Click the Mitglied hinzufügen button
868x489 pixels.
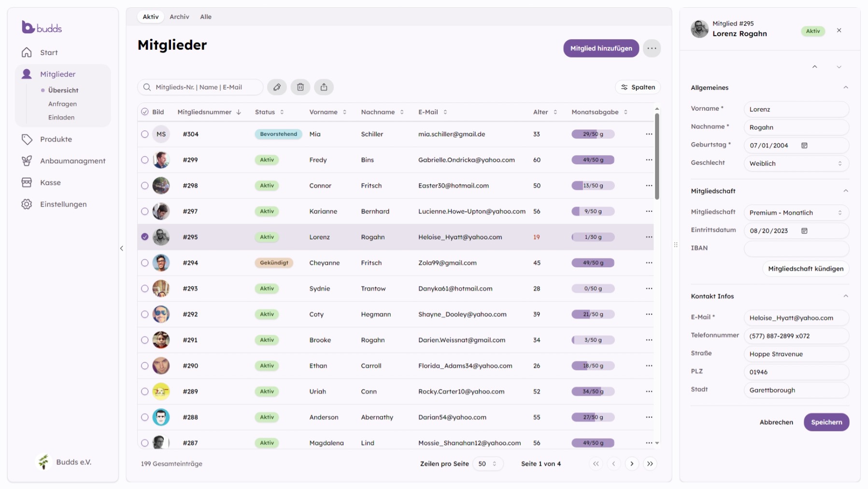tap(601, 48)
